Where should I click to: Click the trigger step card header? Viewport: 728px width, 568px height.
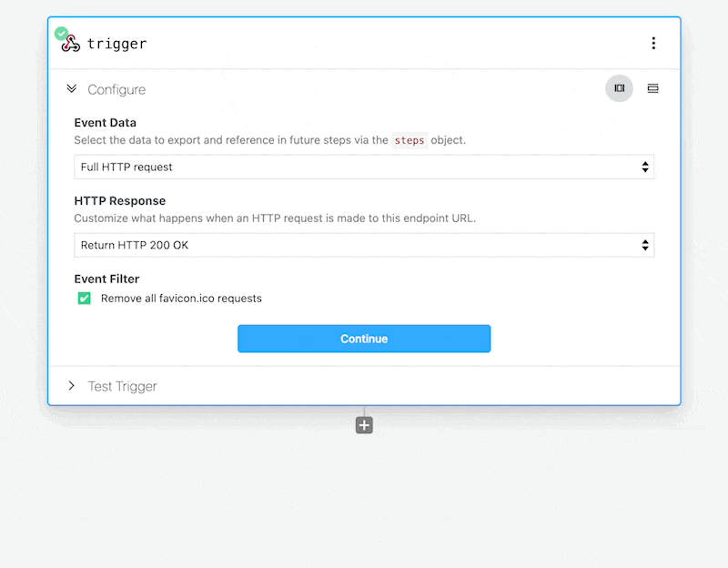364,42
